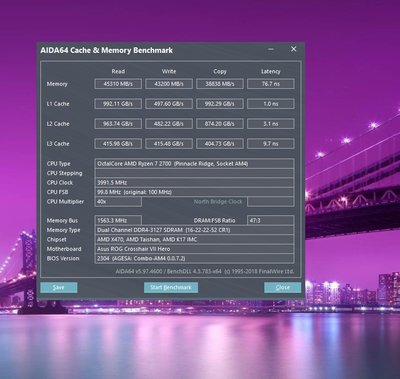The width and height of the screenshot is (400, 379).
Task: Click the L2 Cache Write value
Action: coord(169,124)
